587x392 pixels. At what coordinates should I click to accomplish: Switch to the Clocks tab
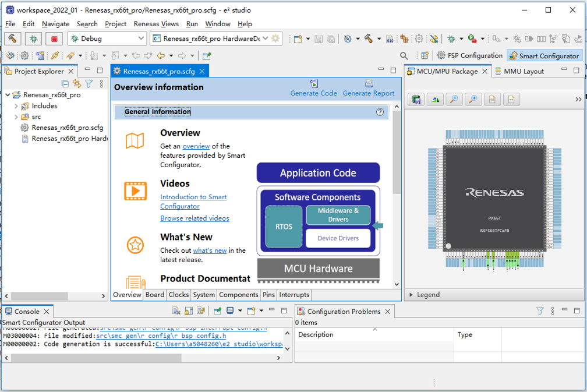coord(179,295)
